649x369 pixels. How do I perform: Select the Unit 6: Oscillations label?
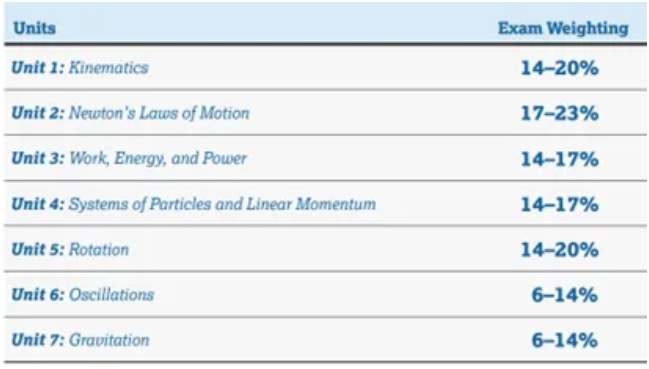point(82,295)
